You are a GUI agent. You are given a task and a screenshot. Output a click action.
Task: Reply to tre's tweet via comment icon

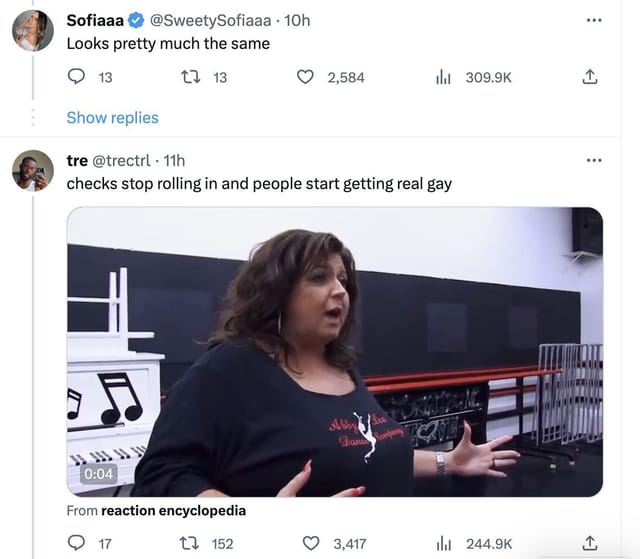click(76, 543)
